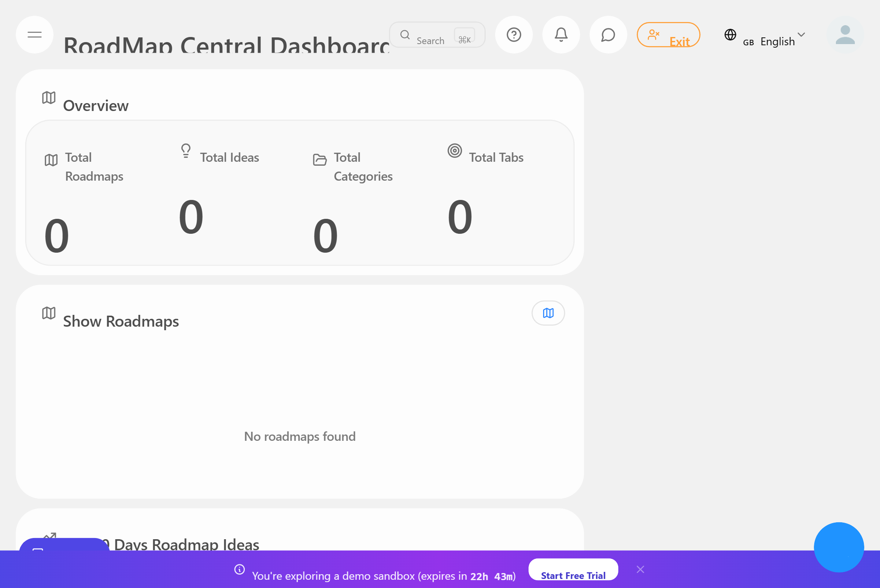
Task: Open the user avatar profile menu
Action: (x=845, y=35)
